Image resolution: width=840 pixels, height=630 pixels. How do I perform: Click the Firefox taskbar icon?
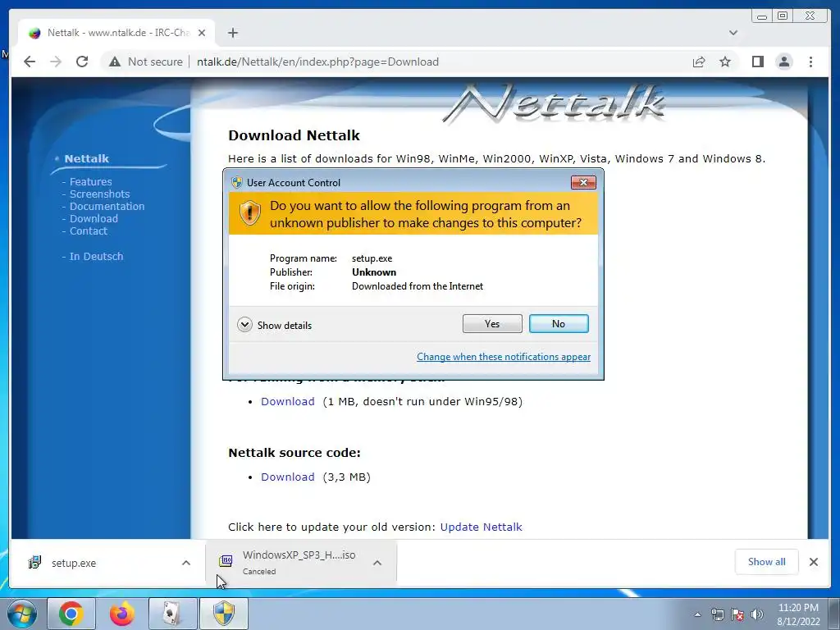[x=121, y=614]
